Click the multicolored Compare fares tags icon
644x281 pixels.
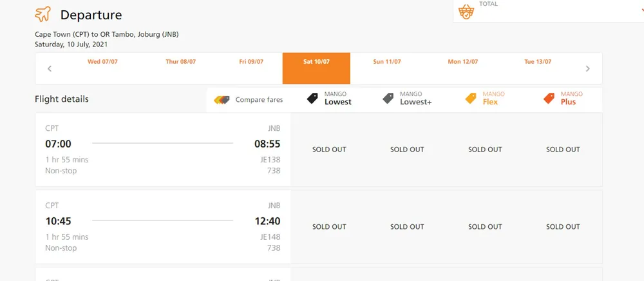222,99
